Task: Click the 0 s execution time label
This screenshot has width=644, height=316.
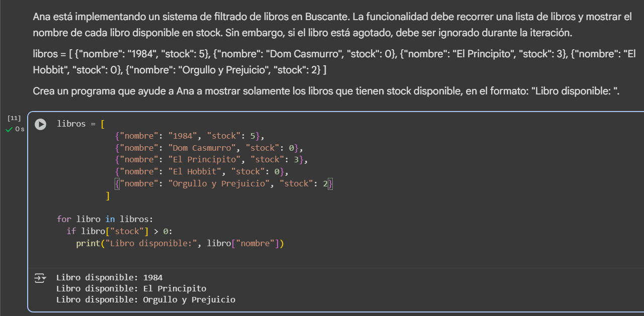Action: [x=20, y=130]
